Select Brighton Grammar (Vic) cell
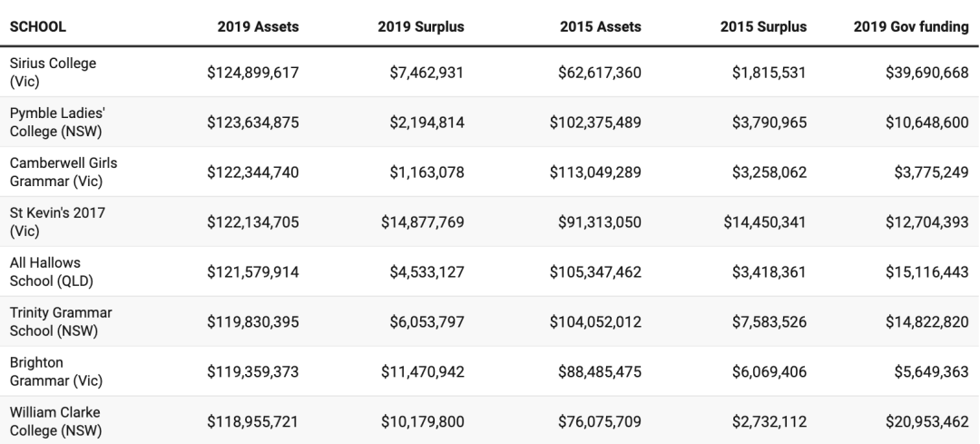Image resolution: width=980 pixels, height=444 pixels. point(55,372)
